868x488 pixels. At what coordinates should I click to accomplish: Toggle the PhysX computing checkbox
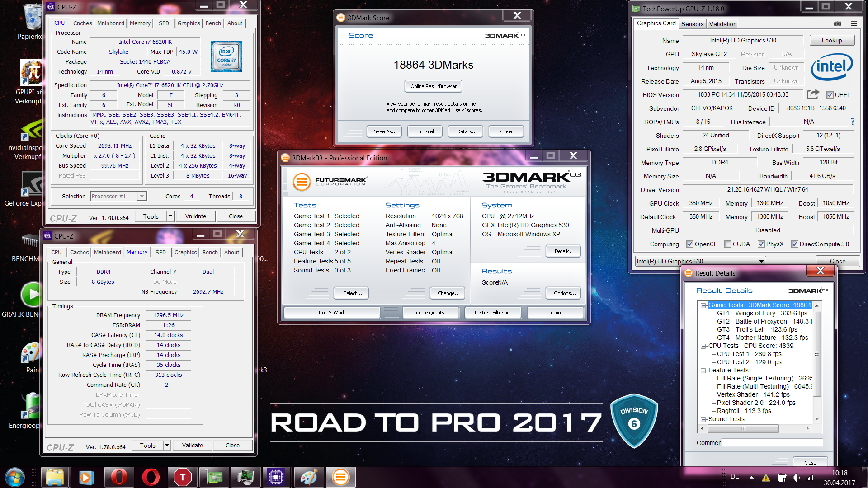pos(761,244)
